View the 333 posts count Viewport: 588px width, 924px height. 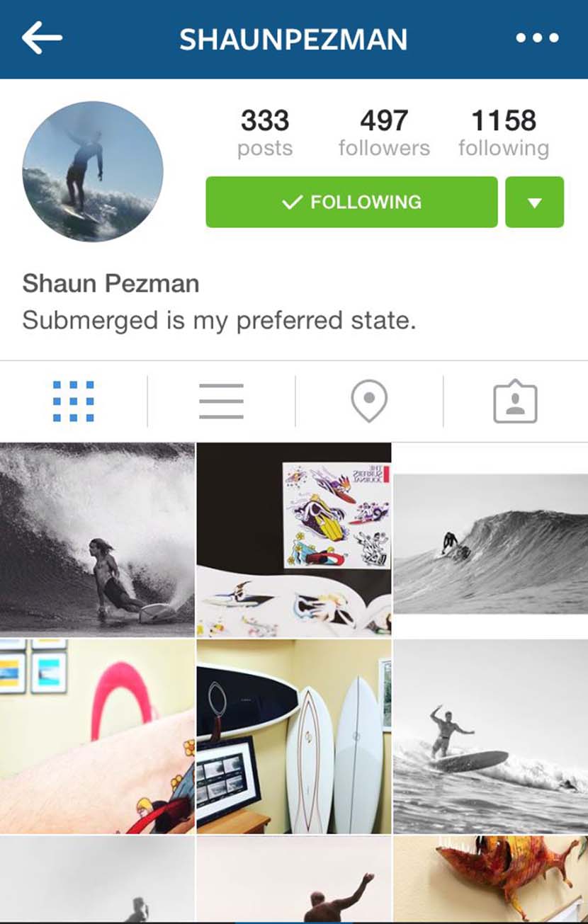pos(265,132)
